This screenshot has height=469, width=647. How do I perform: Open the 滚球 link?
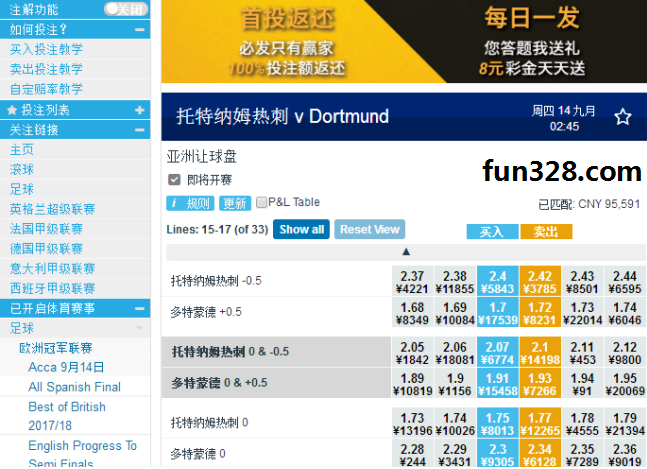coord(21,170)
